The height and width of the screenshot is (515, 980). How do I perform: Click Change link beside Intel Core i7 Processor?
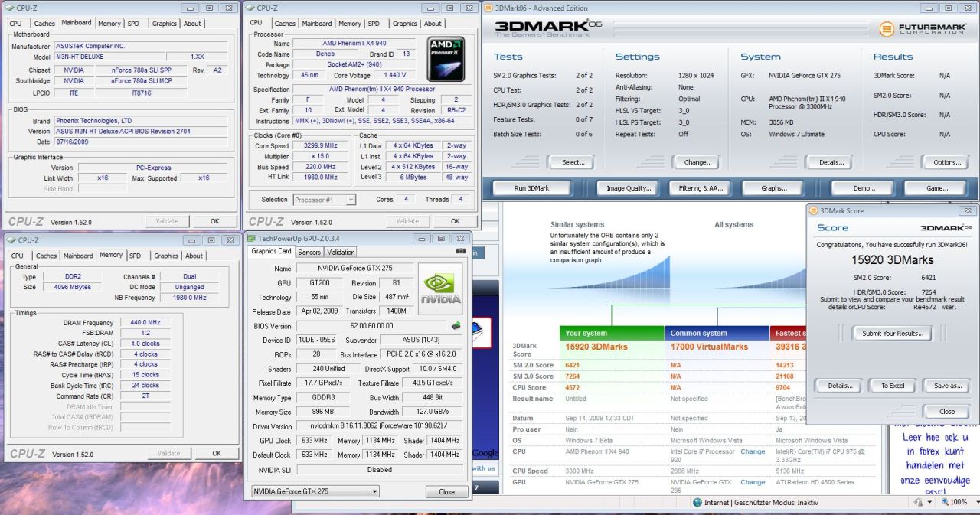pos(753,451)
